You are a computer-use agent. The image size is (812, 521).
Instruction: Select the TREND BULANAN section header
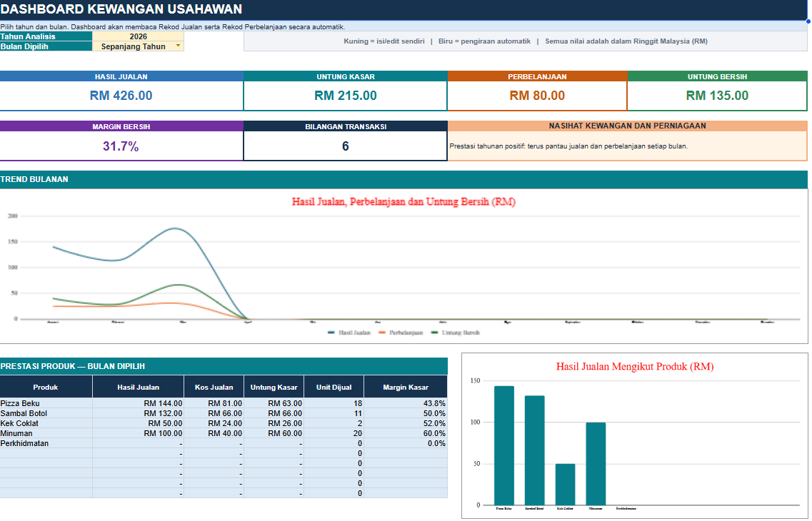pos(404,180)
